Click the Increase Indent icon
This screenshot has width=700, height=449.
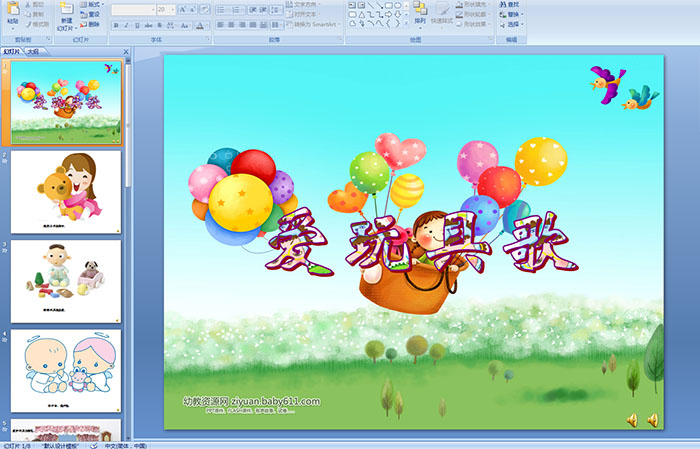(x=263, y=9)
